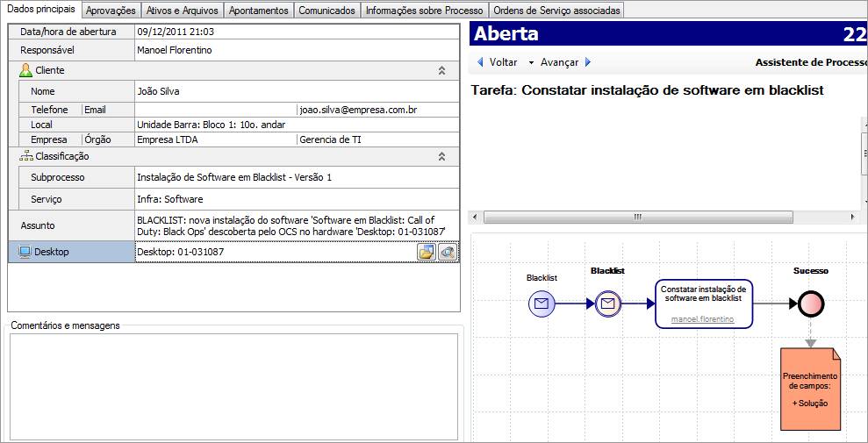Click the Voltar left arrow icon
The height and width of the screenshot is (443, 868).
tap(480, 62)
